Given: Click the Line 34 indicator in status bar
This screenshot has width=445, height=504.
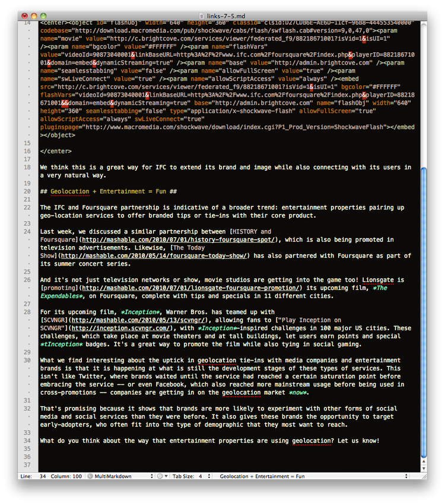Looking at the screenshot, I should coord(33,476).
